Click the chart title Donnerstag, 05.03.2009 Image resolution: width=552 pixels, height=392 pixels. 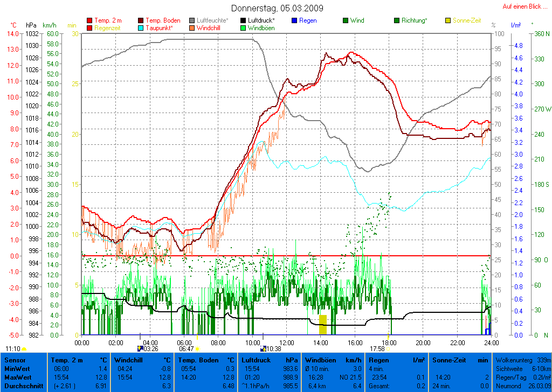(x=277, y=8)
